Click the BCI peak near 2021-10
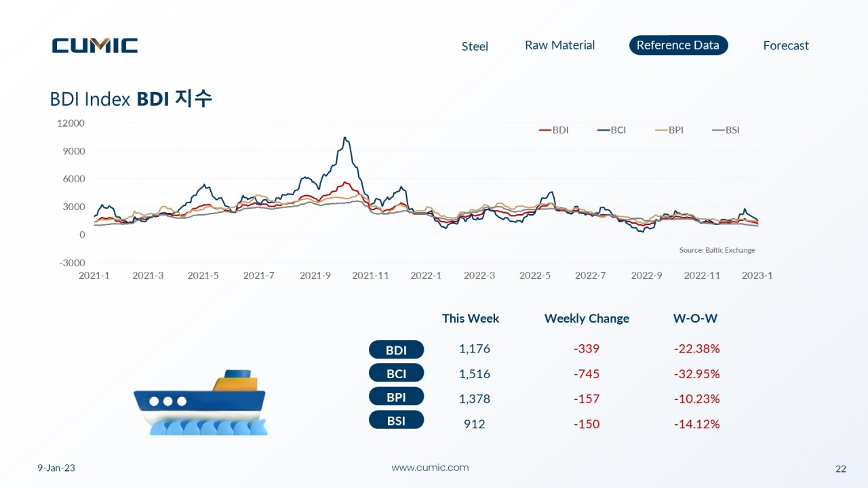The width and height of the screenshot is (868, 488). click(x=345, y=138)
